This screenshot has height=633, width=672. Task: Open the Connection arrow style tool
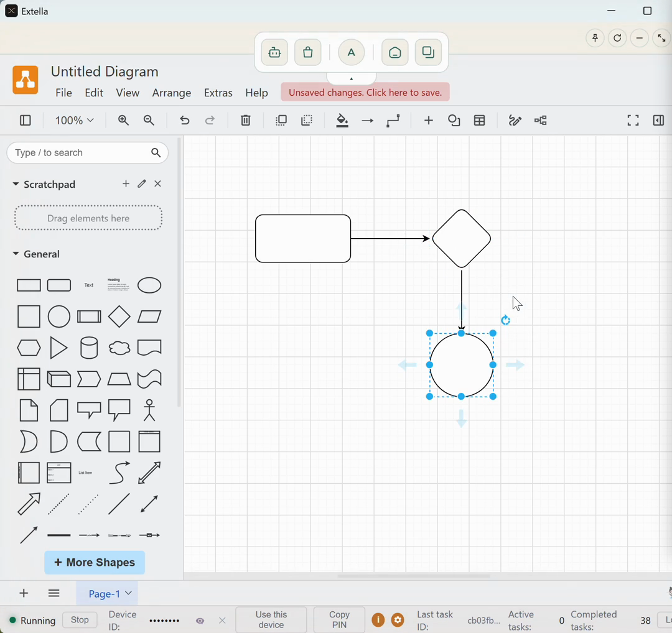point(367,121)
